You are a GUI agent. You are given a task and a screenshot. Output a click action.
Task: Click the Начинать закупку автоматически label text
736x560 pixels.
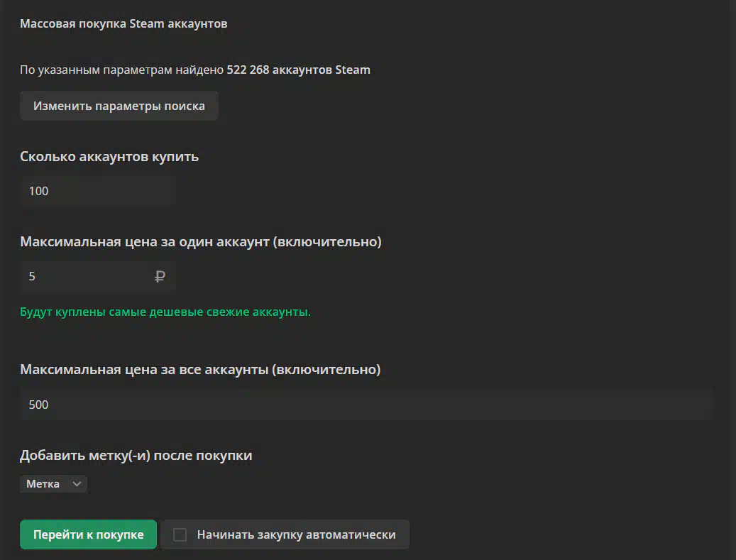pos(296,534)
